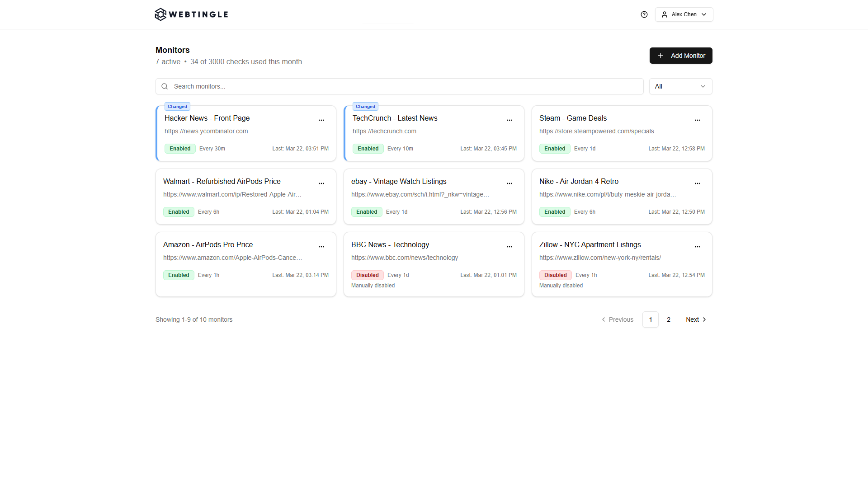Click 'Manually disabled' on Zillow card
Screen dimensions: 868x488
click(x=561, y=286)
